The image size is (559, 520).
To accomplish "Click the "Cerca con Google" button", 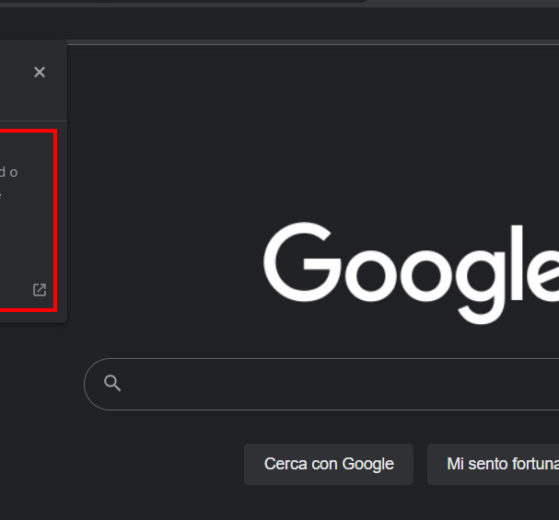I will [x=329, y=464].
